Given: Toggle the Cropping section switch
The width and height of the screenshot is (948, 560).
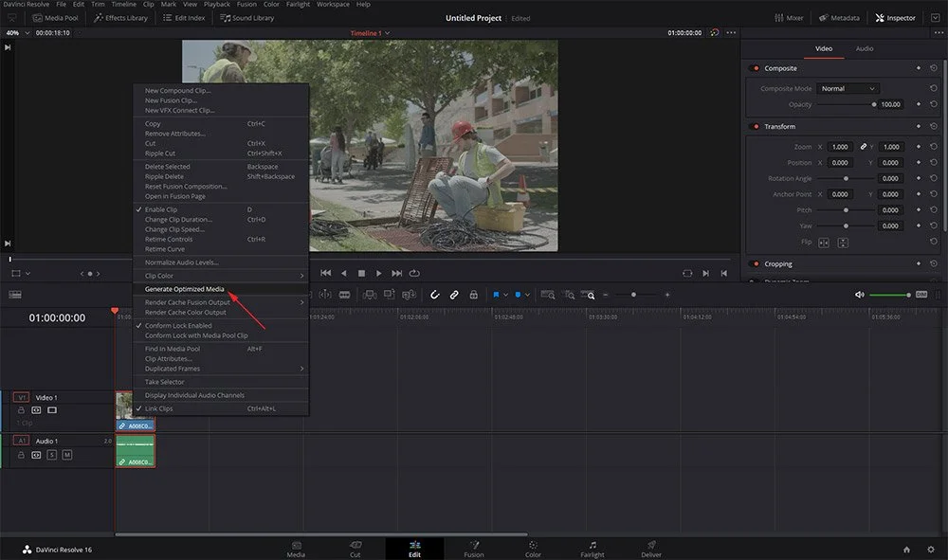Looking at the screenshot, I should [x=756, y=263].
